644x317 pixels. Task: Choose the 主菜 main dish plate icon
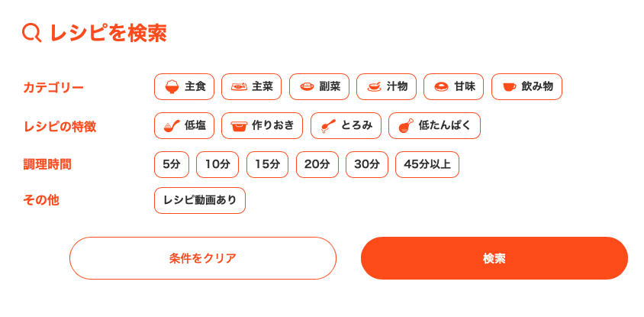pos(239,87)
